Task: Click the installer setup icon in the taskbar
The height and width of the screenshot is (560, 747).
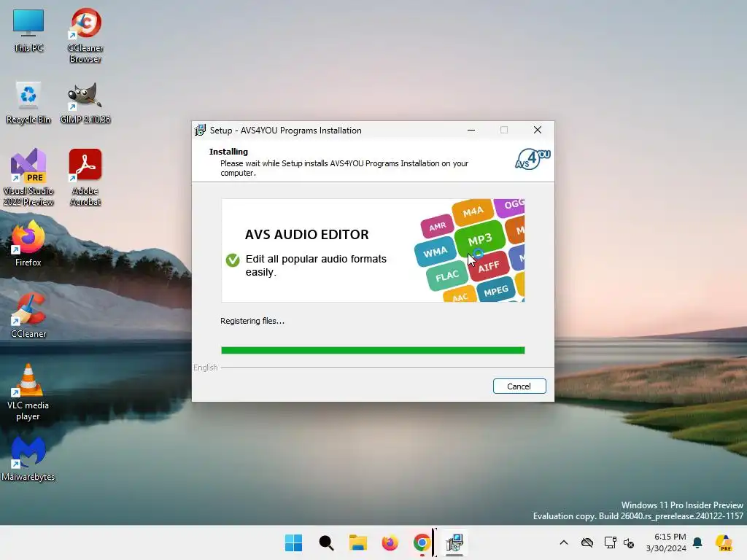Action: click(454, 542)
